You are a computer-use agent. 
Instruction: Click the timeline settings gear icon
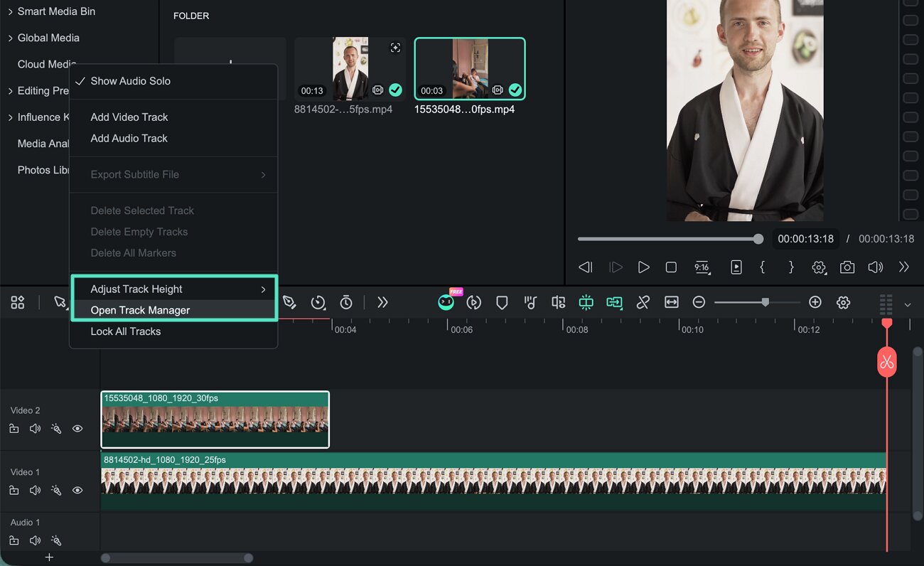pos(844,303)
